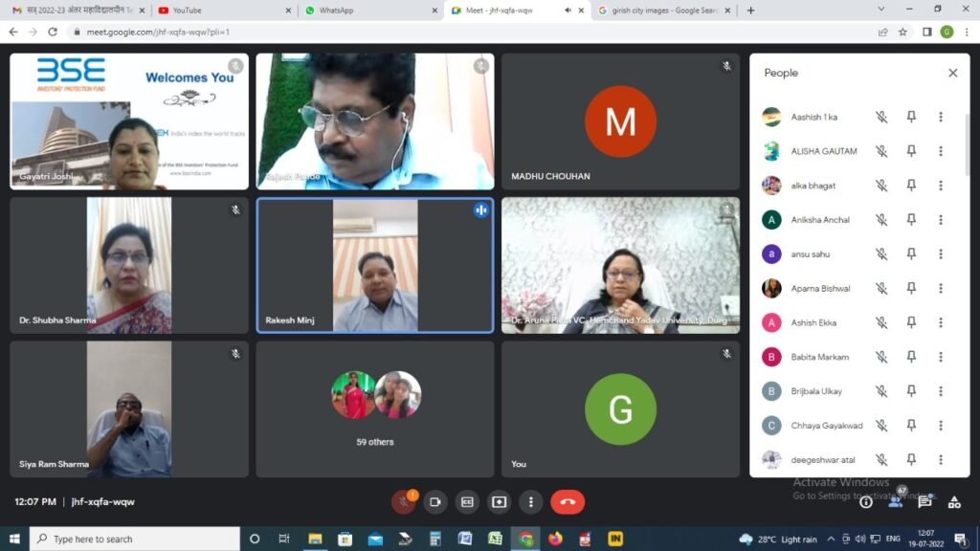Select Siya Ram Sharma's video tile

[129, 409]
